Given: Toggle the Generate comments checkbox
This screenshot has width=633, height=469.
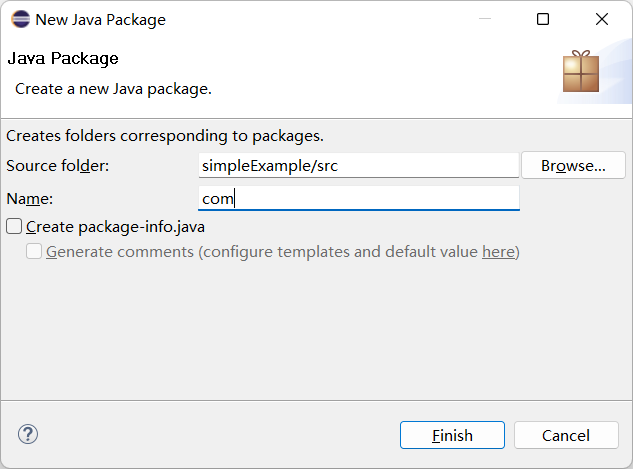Looking at the screenshot, I should coord(35,251).
